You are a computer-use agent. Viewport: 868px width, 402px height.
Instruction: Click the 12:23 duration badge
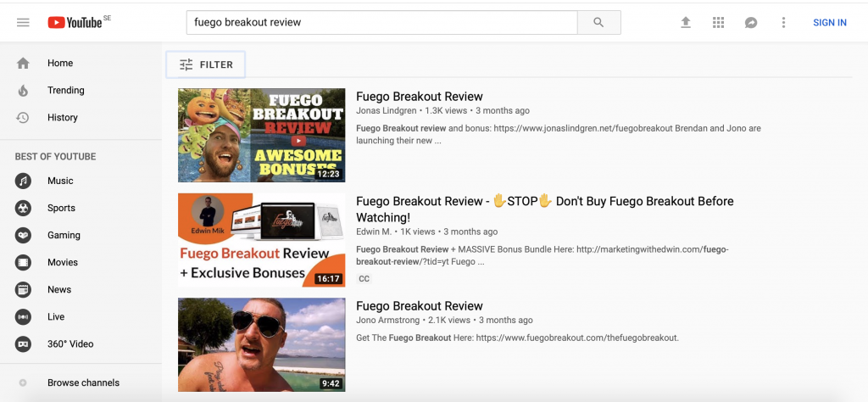(x=328, y=174)
